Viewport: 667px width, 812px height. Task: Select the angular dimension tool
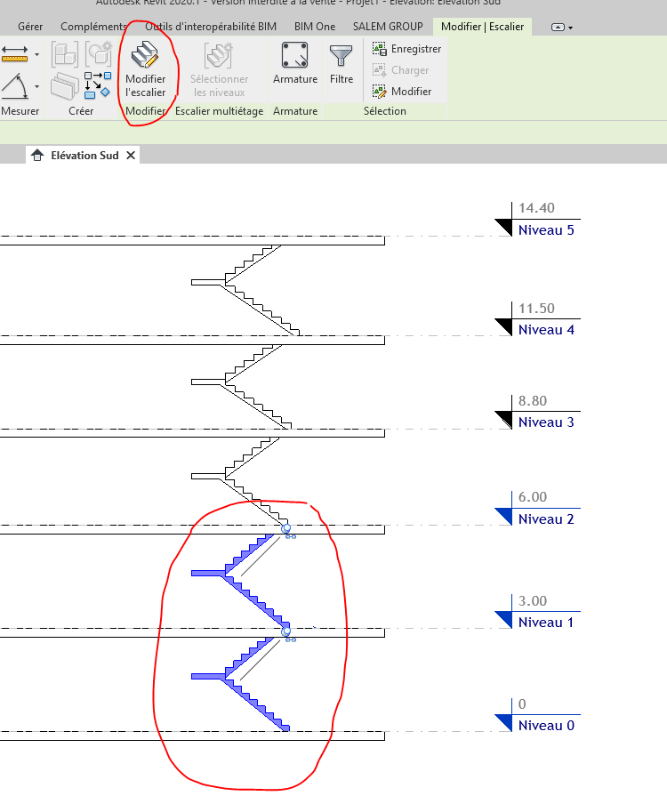click(15, 86)
